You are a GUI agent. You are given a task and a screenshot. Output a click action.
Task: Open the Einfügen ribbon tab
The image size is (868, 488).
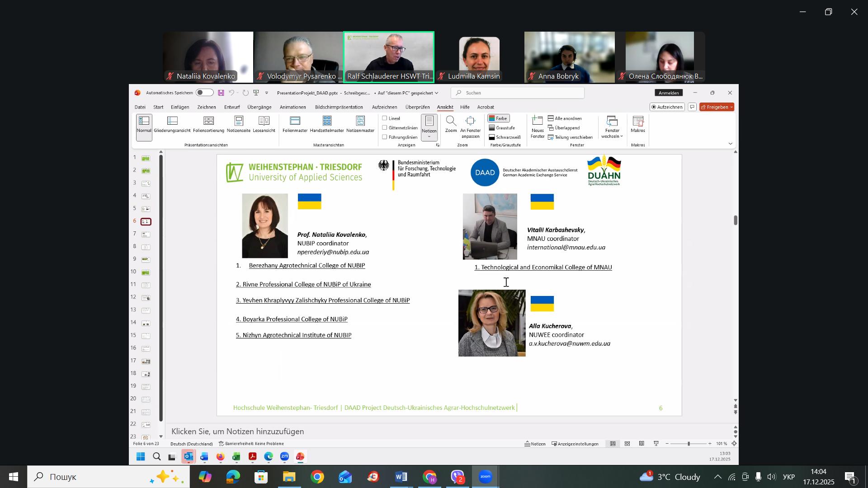[x=180, y=107]
